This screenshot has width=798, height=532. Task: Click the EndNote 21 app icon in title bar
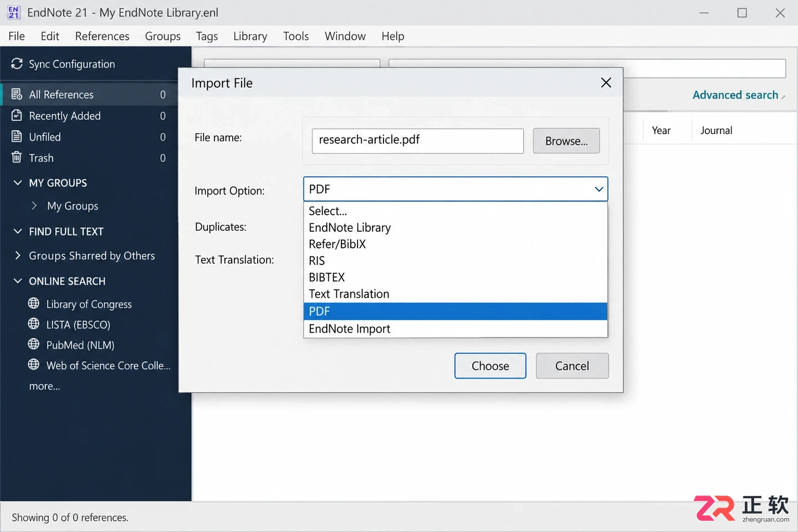coord(14,12)
